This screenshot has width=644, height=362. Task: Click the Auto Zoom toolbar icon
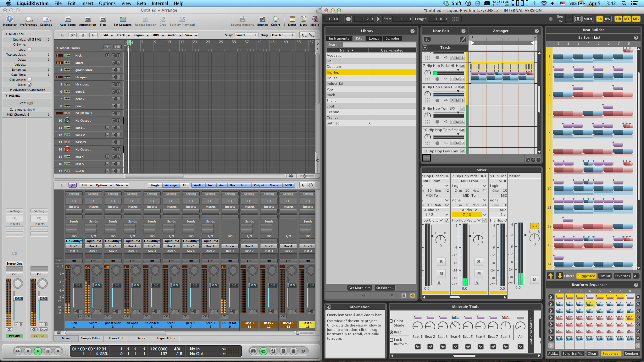(x=68, y=19)
